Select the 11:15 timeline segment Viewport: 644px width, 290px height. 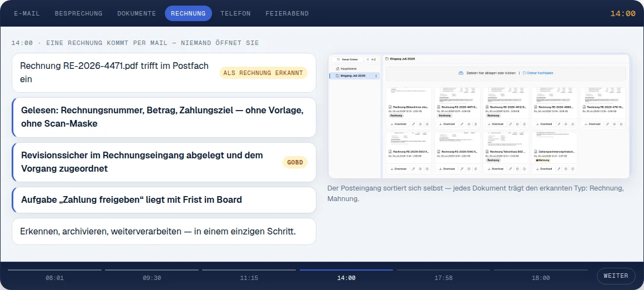click(x=249, y=275)
